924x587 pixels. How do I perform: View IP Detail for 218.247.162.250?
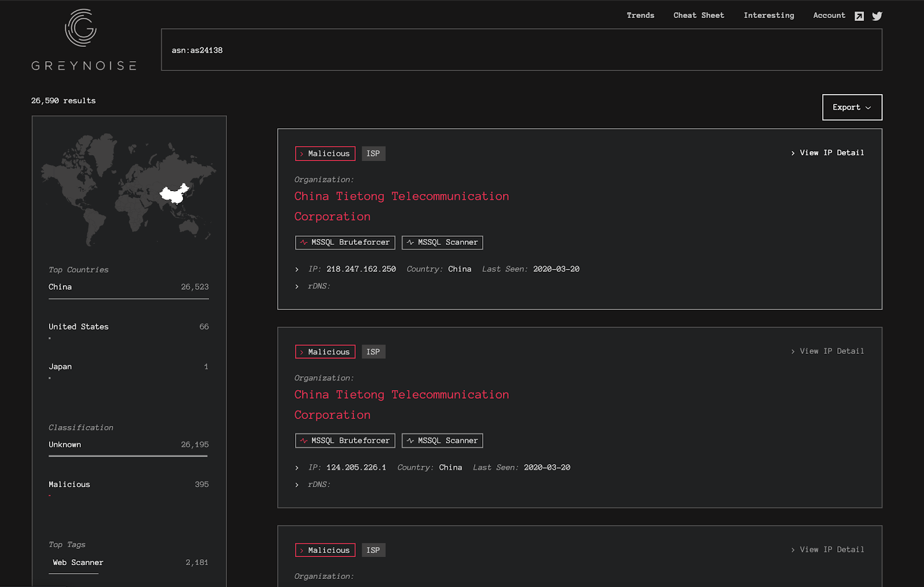tap(828, 153)
